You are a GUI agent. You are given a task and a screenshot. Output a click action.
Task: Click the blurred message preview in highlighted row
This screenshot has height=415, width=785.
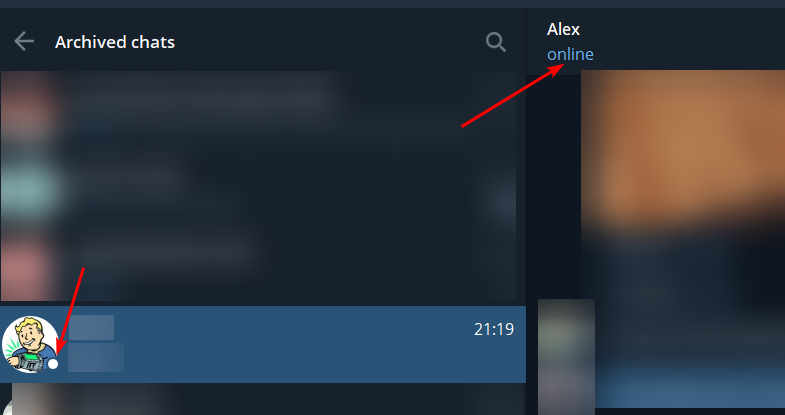[x=96, y=357]
